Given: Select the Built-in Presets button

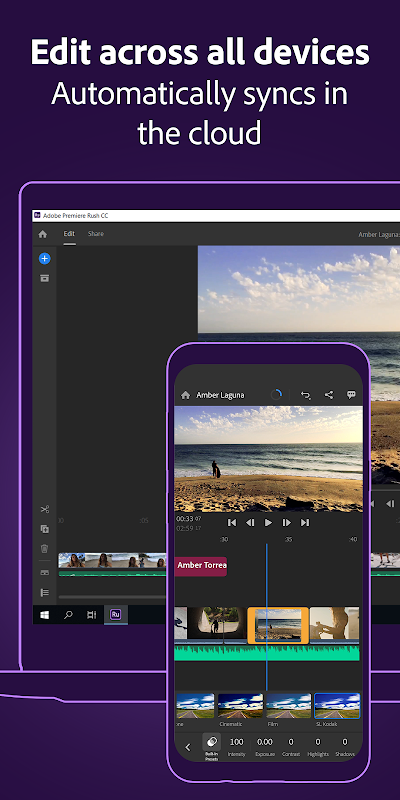Looking at the screenshot, I should coord(211,747).
